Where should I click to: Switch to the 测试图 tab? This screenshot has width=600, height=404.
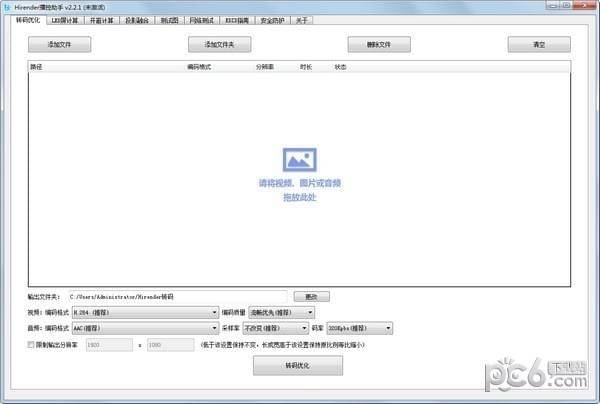tap(170, 21)
